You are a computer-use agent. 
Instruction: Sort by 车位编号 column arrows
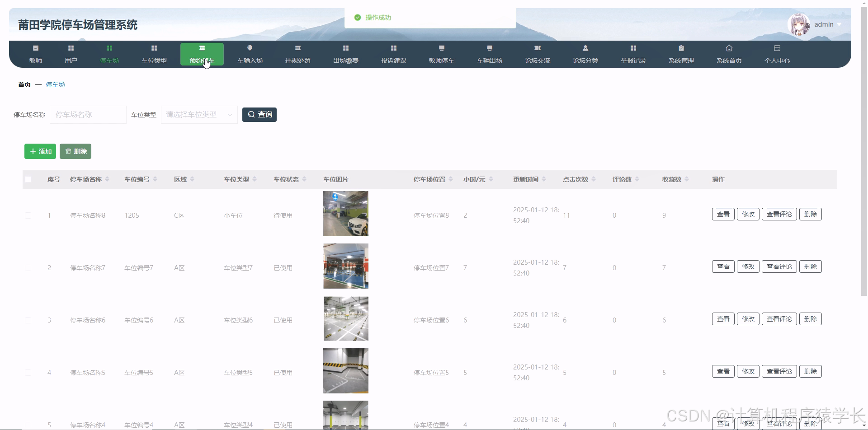(x=155, y=179)
